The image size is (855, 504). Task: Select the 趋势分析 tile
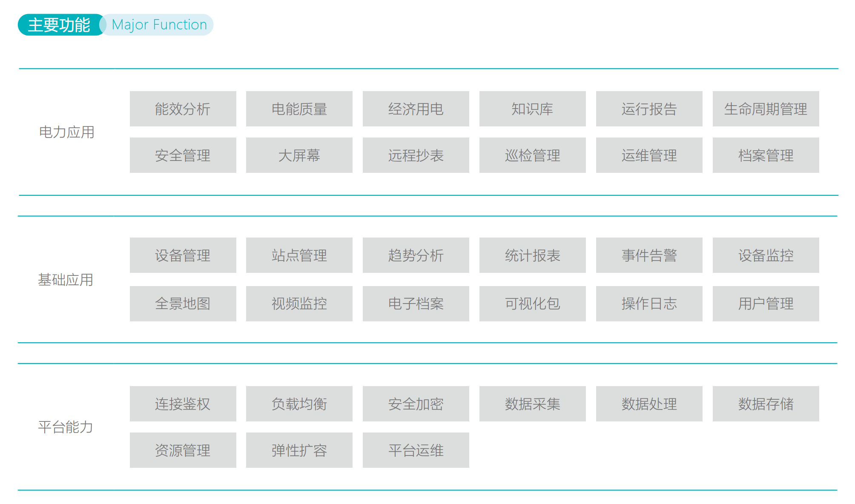pyautogui.click(x=416, y=255)
